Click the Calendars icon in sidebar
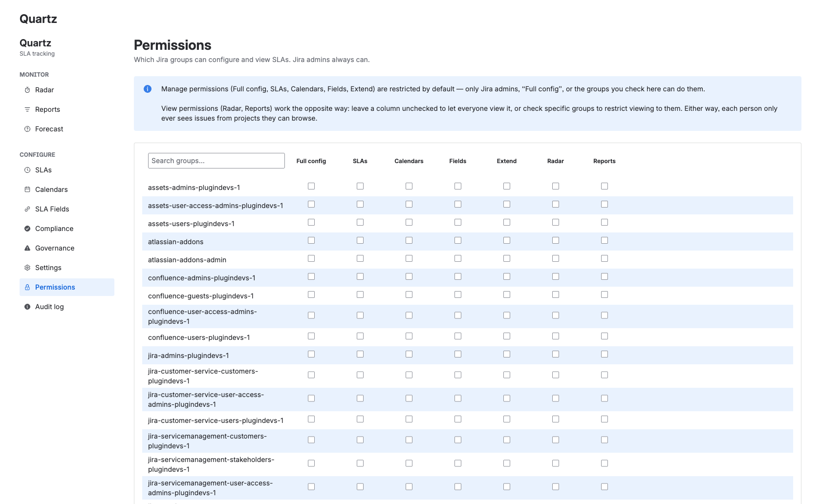Image resolution: width=821 pixels, height=504 pixels. click(27, 189)
